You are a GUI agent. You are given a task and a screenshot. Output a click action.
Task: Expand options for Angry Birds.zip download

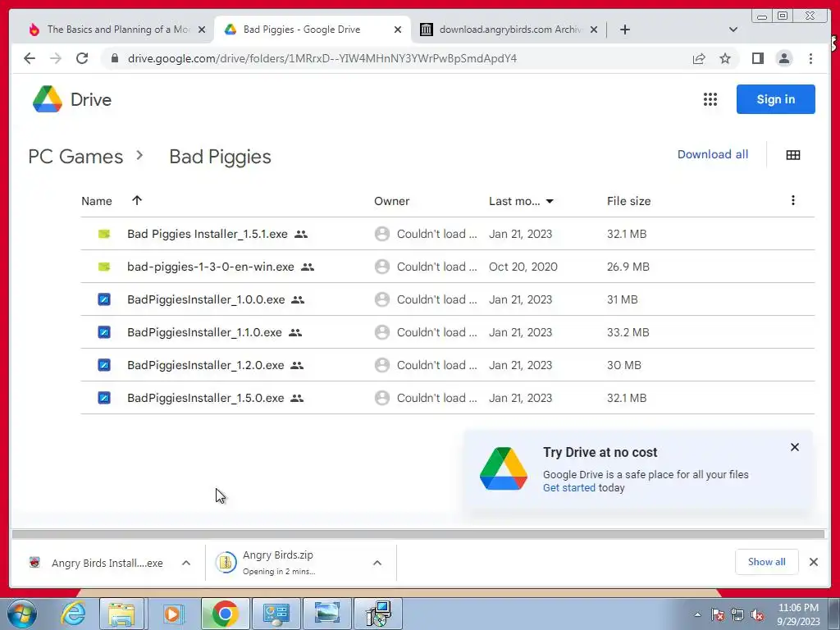click(x=377, y=563)
